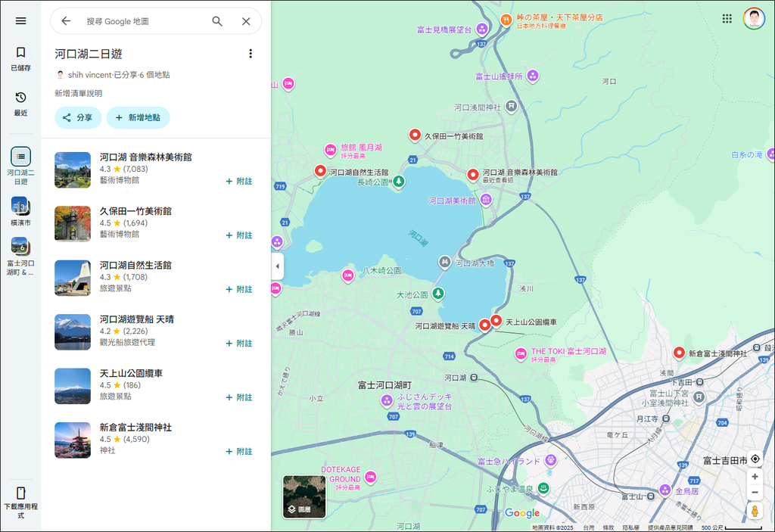
Task: Click 富士見橋展望台 marker
Action: pos(482,30)
